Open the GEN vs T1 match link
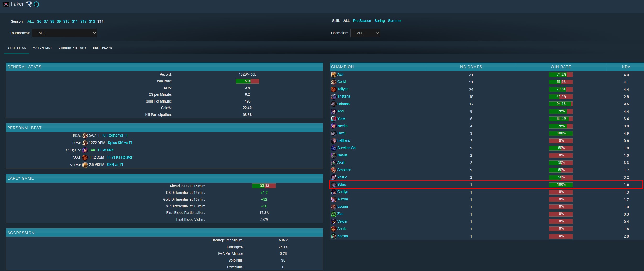This screenshot has height=271, width=644. [x=115, y=165]
